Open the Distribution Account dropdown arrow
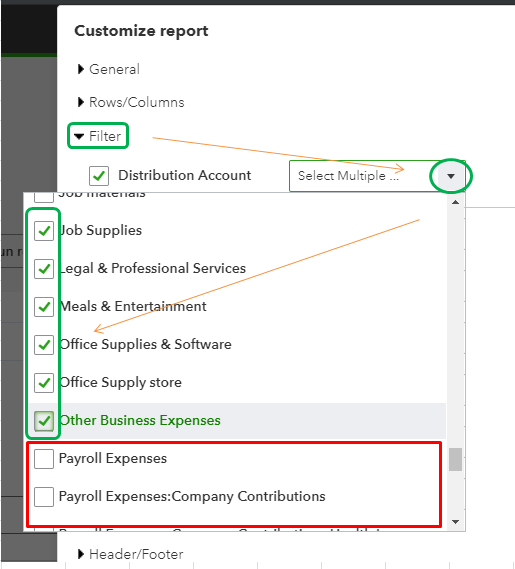 [451, 176]
